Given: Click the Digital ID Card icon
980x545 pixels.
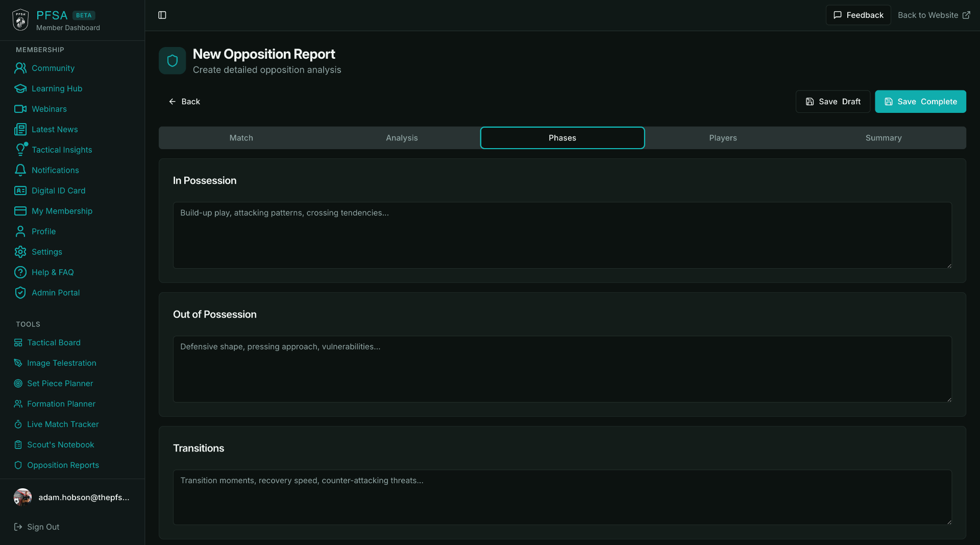Looking at the screenshot, I should (20, 191).
